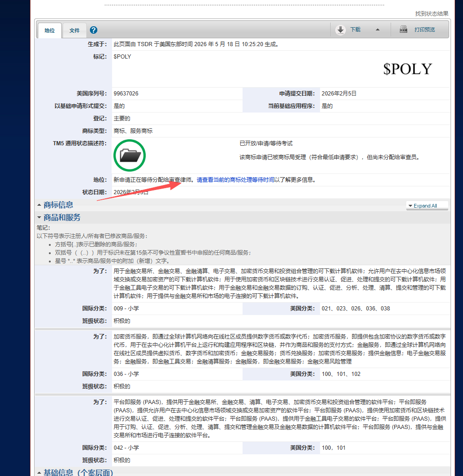Image resolution: width=463 pixels, height=476 pixels.
Task: Click the printer icon
Action: (x=403, y=29)
